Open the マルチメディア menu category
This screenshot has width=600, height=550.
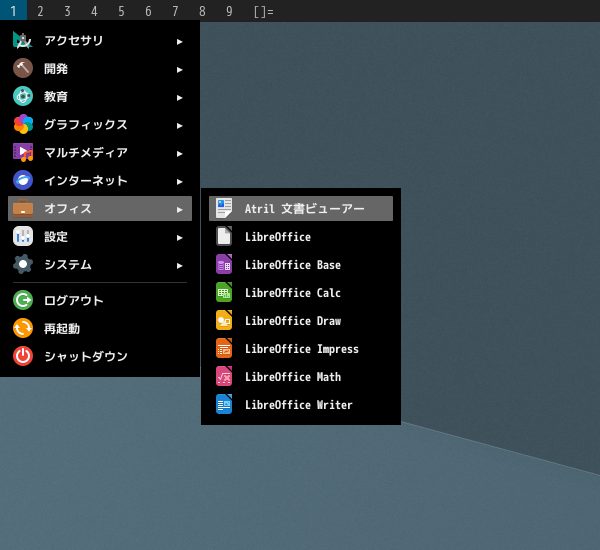click(x=85, y=153)
